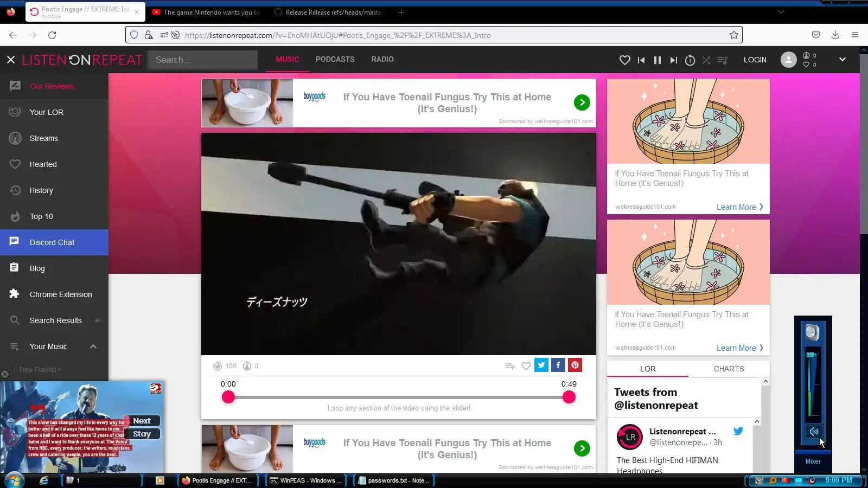The height and width of the screenshot is (488, 868).
Task: Click the loop end slider handle
Action: coord(569,397)
